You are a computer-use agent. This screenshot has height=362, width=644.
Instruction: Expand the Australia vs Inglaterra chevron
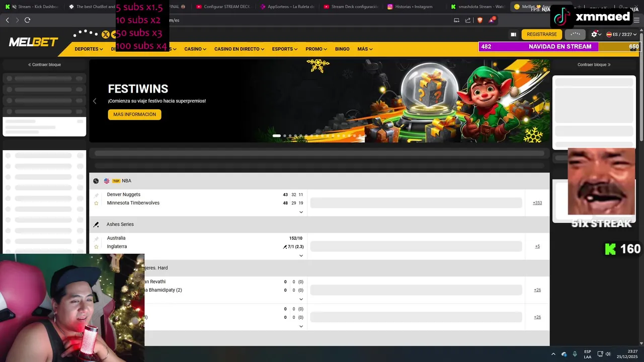(x=301, y=255)
